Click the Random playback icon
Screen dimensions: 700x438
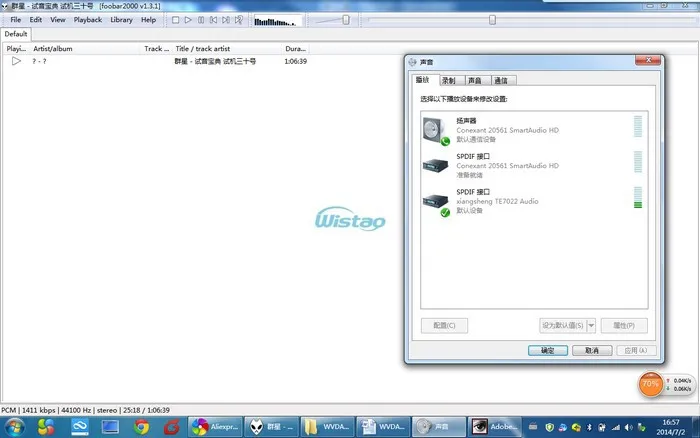pyautogui.click(x=239, y=20)
